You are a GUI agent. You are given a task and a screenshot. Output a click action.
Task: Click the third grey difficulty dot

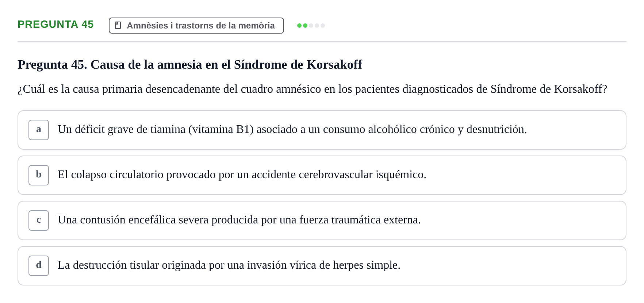point(311,26)
